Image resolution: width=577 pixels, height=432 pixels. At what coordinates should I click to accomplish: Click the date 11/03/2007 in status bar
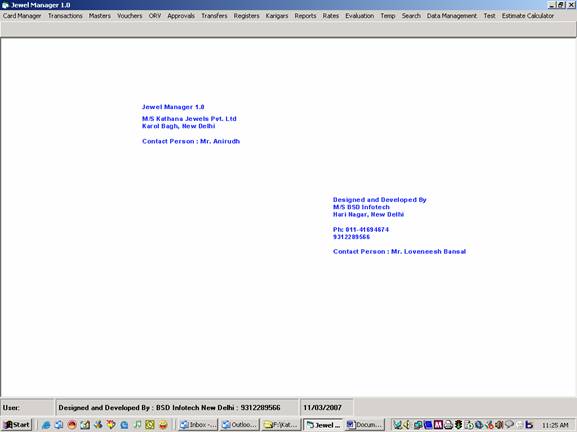[322, 408]
